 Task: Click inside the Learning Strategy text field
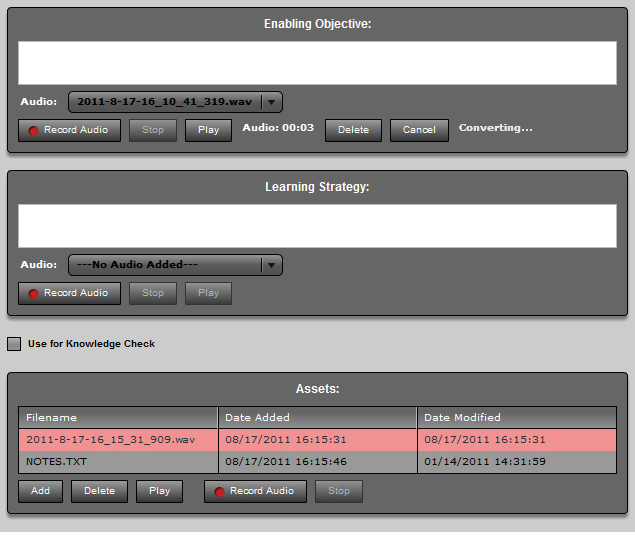[317, 226]
